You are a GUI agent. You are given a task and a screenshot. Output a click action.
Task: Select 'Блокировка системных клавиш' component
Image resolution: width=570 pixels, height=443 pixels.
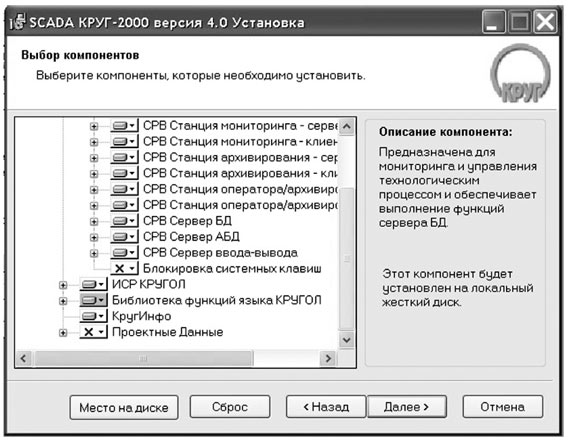click(x=232, y=269)
